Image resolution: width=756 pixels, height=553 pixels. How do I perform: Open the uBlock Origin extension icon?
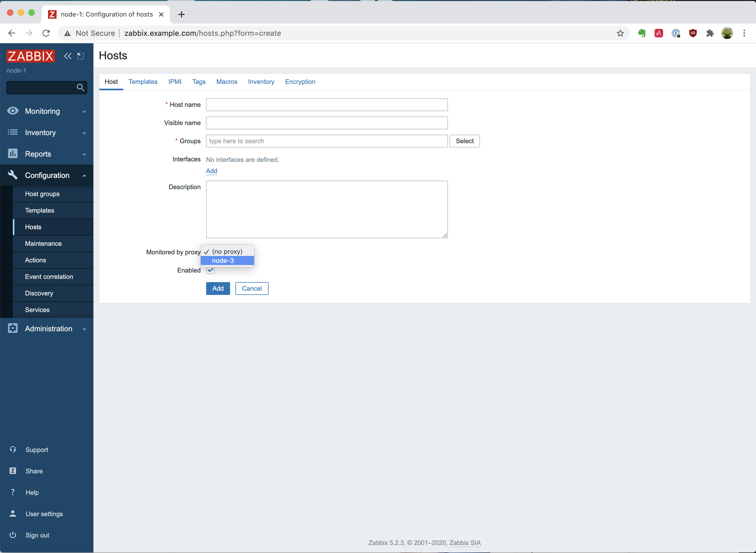[x=693, y=33]
